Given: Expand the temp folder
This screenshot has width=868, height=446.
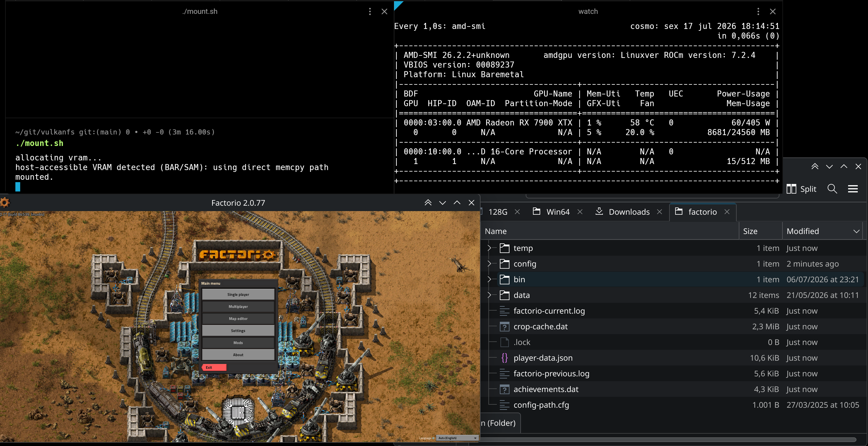Looking at the screenshot, I should [489, 248].
